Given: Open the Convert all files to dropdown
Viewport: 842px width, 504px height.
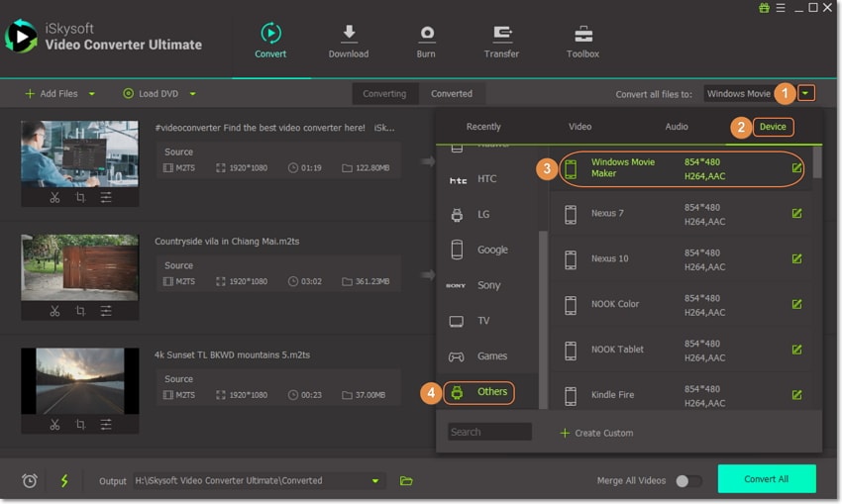Looking at the screenshot, I should point(806,93).
